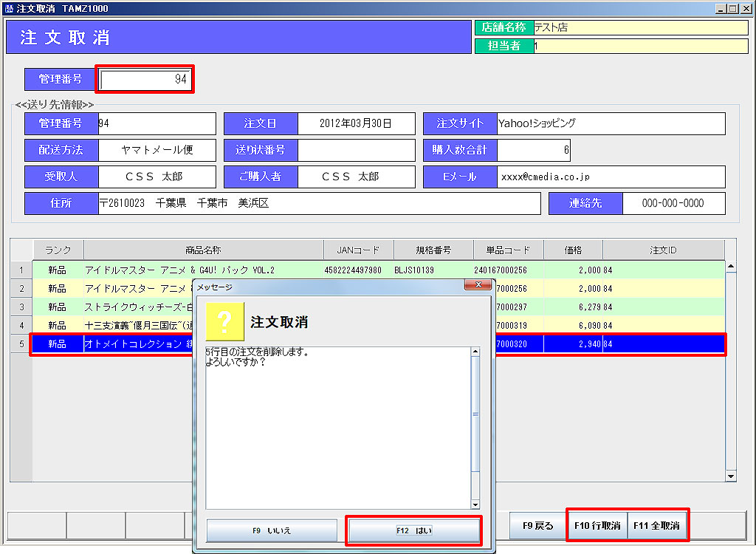Click the Eメール address field
The image size is (756, 554).
point(611,177)
